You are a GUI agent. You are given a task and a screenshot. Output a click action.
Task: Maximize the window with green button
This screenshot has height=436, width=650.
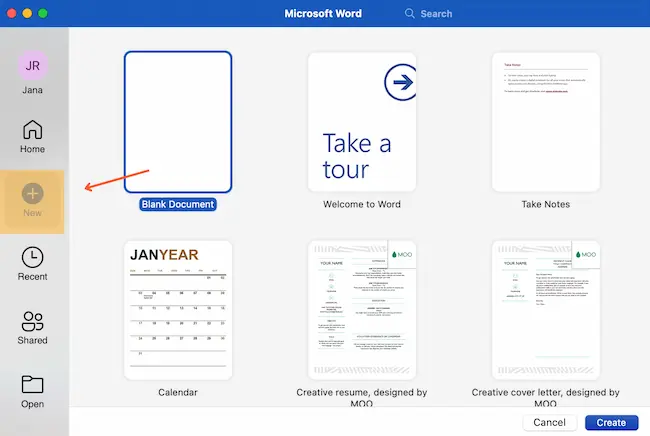click(x=43, y=13)
